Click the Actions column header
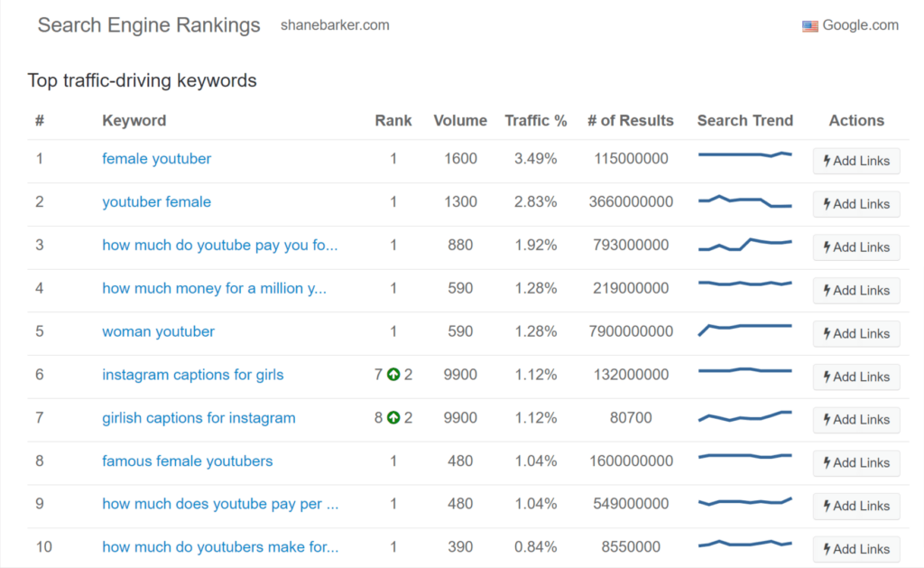Screen dimensions: 924x568 tap(856, 120)
